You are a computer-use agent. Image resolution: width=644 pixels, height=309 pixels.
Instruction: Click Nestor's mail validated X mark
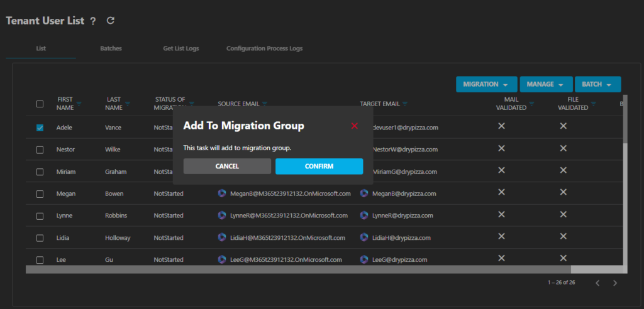pyautogui.click(x=501, y=148)
